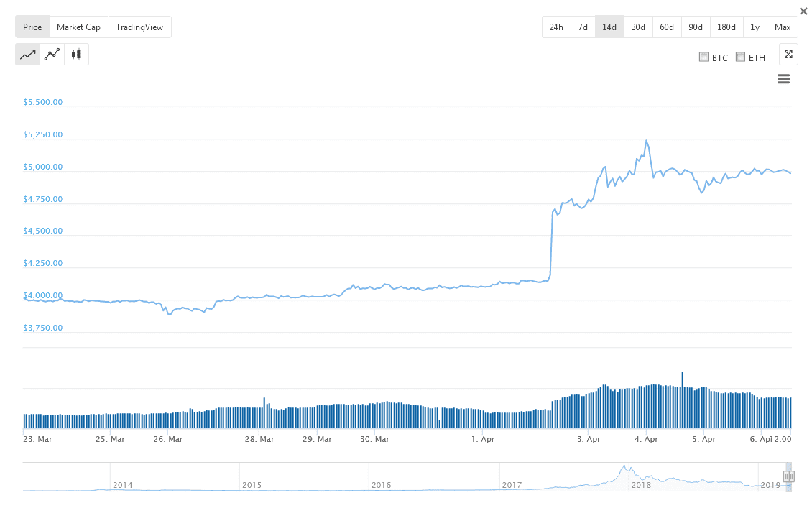Open fullscreen mode with the expand arrows icon

tap(788, 54)
